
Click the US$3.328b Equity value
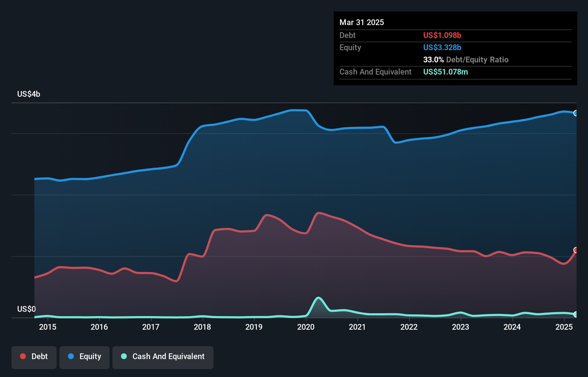442,47
